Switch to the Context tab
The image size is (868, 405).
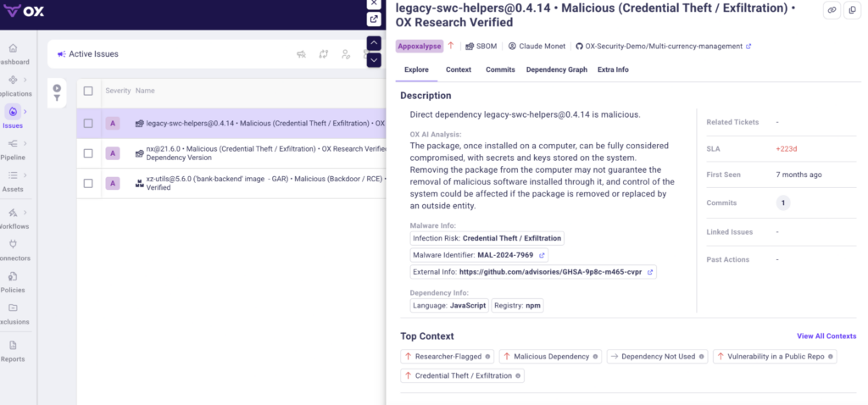(459, 69)
